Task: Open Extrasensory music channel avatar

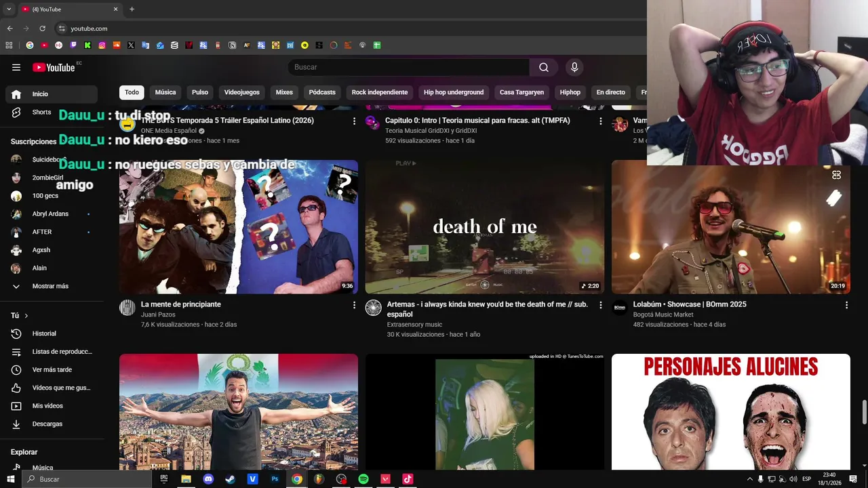Action: coord(374,308)
